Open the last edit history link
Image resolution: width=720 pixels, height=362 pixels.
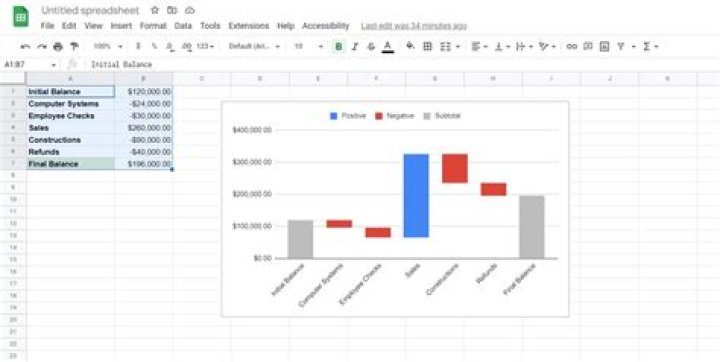pyautogui.click(x=414, y=26)
